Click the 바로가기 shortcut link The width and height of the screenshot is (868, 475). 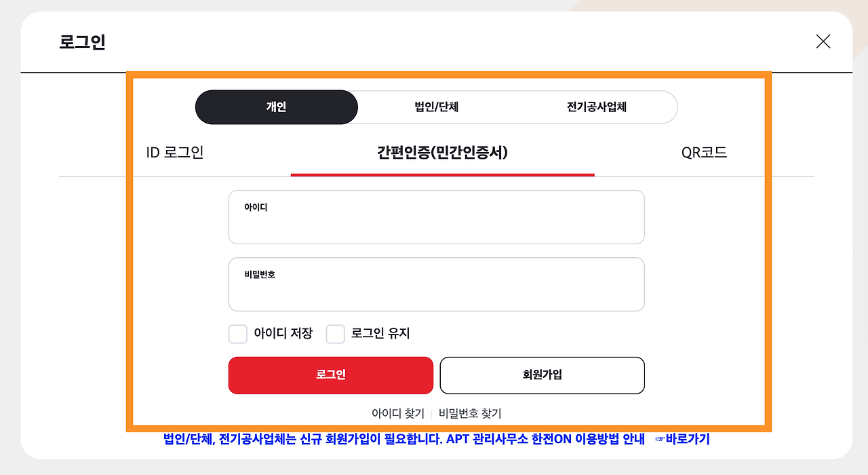pyautogui.click(x=685, y=439)
